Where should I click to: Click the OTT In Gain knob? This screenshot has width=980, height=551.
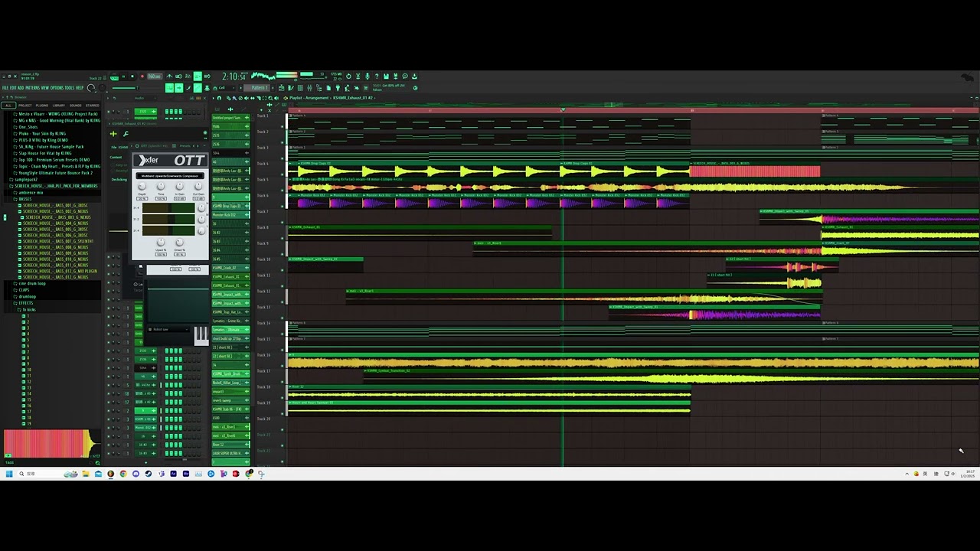(x=180, y=186)
